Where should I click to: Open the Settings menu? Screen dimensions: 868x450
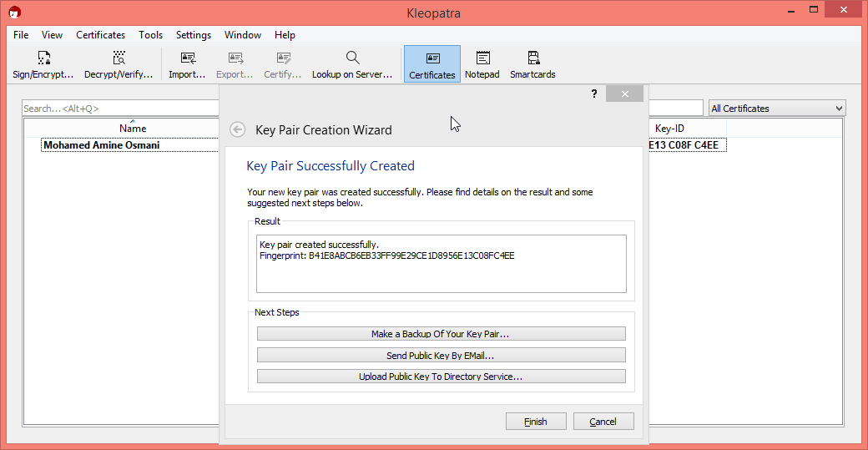193,35
